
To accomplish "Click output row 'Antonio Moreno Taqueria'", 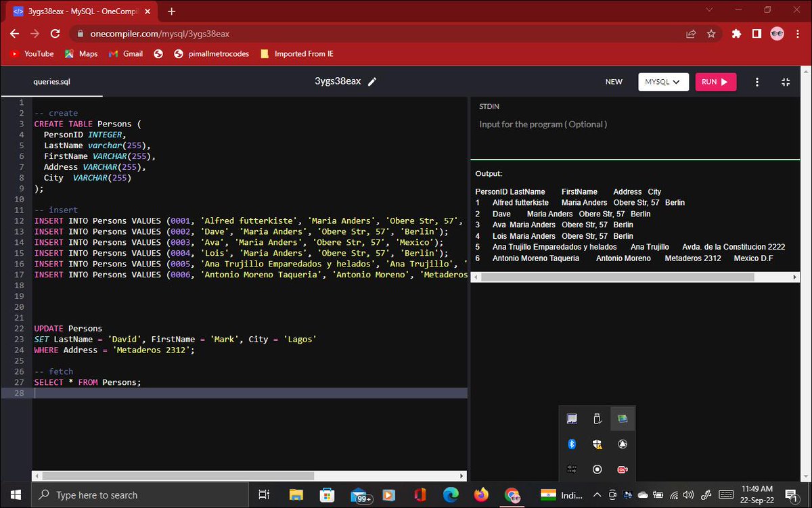I will tap(624, 258).
